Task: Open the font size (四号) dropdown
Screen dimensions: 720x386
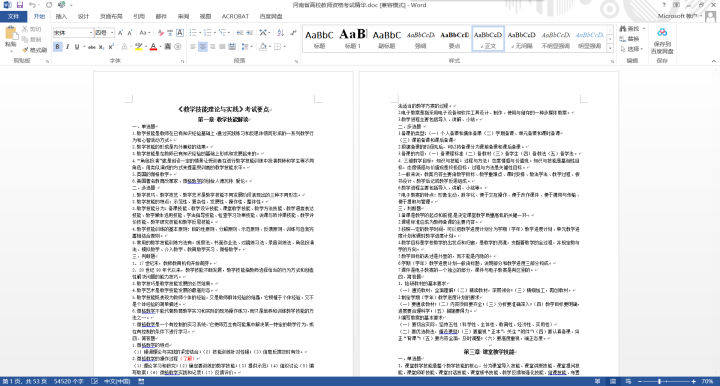Action: 112,33
